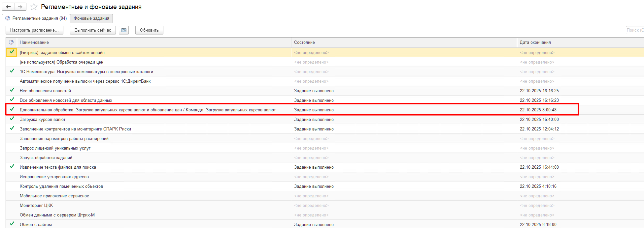Toggle checkmark for Извлечение текста файлов row
644x228 pixels.
12,167
